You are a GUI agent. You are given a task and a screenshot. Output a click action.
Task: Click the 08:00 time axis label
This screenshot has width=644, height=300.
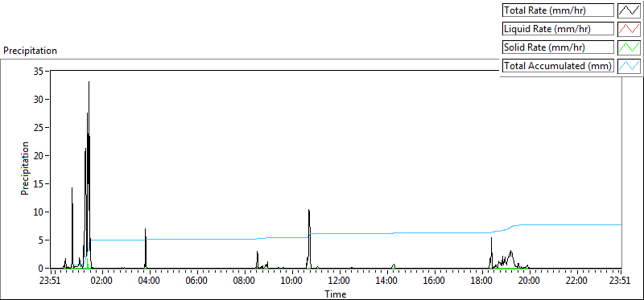pyautogui.click(x=244, y=282)
